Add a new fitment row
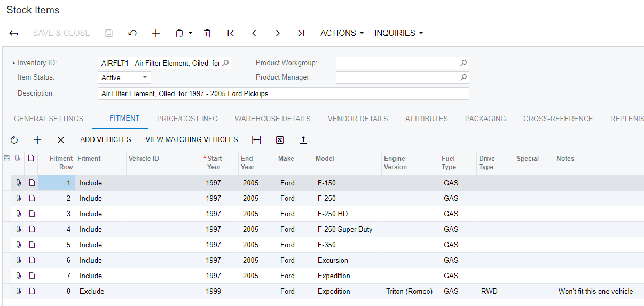Screen dimensions: 644x306 (x=37, y=140)
